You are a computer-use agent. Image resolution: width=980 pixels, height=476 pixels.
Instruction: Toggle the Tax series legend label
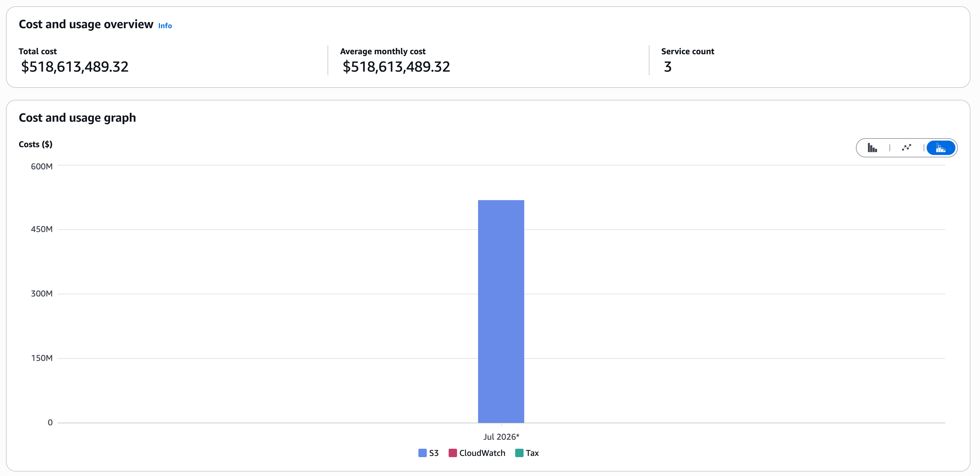pyautogui.click(x=532, y=453)
